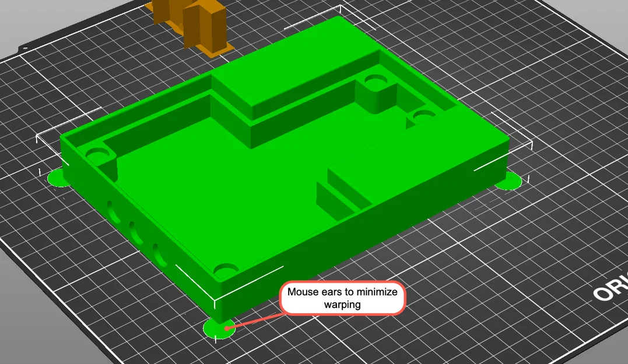Select the mouse ear disc at the right corner
The height and width of the screenshot is (364, 628).
tap(510, 182)
